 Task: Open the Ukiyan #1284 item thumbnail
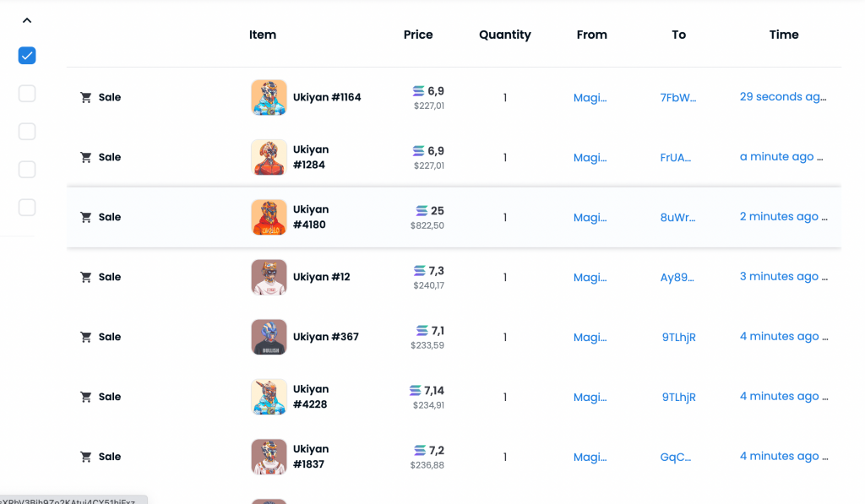coord(269,157)
